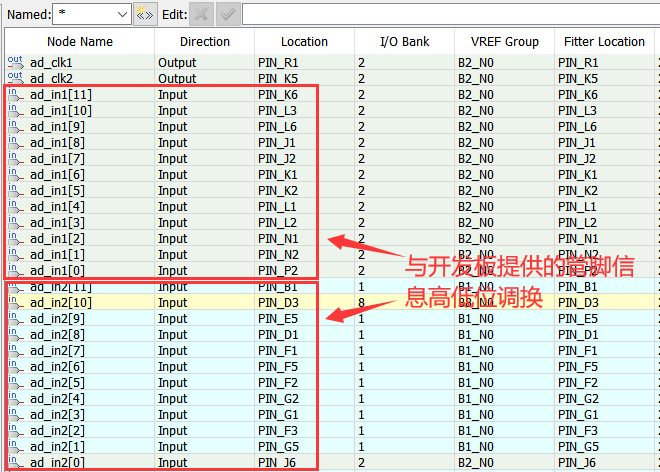Click the VREF Group column header

[x=504, y=42]
